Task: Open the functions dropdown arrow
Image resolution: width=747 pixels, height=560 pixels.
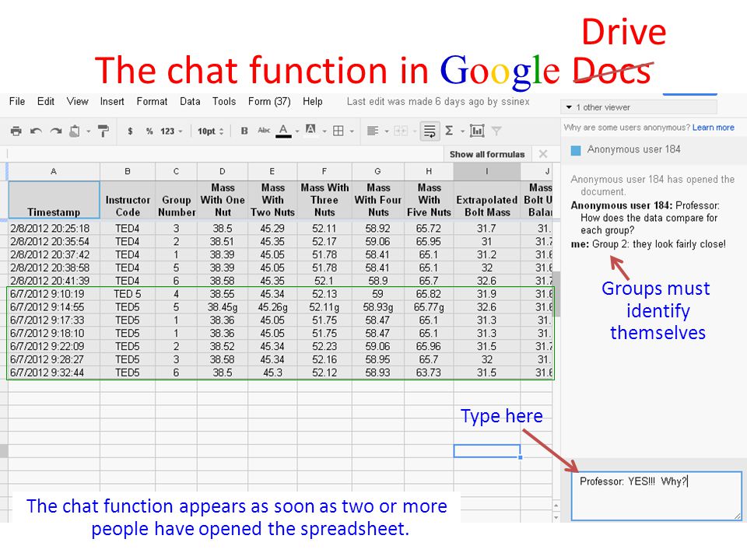Action: (462, 131)
